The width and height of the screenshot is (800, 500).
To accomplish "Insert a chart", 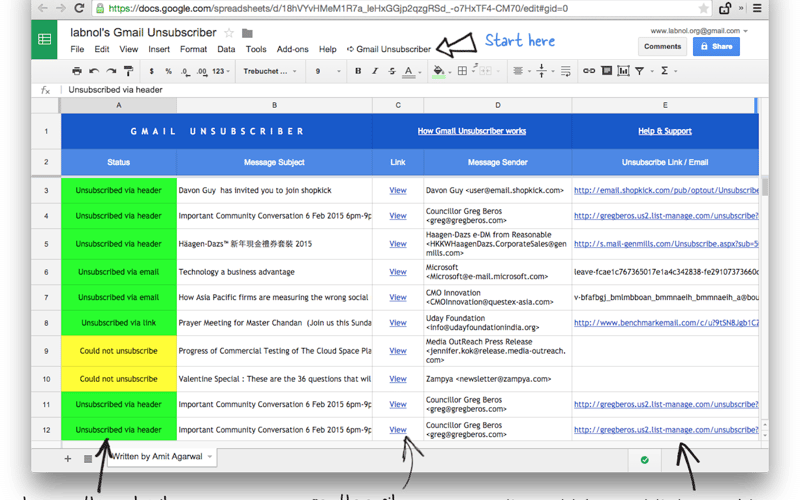I will point(623,71).
